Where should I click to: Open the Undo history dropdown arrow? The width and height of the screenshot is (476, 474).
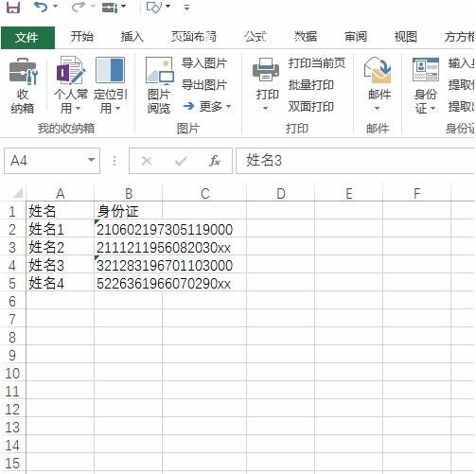55,7
